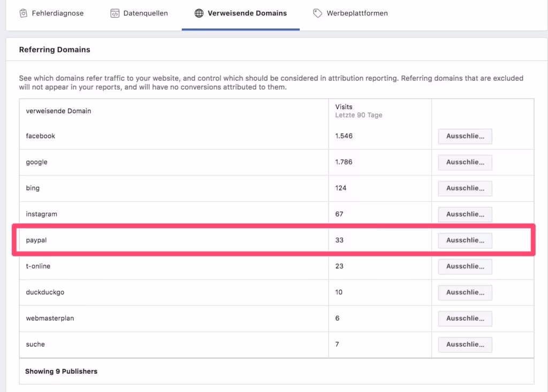Click the 23 visits value
Screen dimensions: 548x392
pos(339,266)
